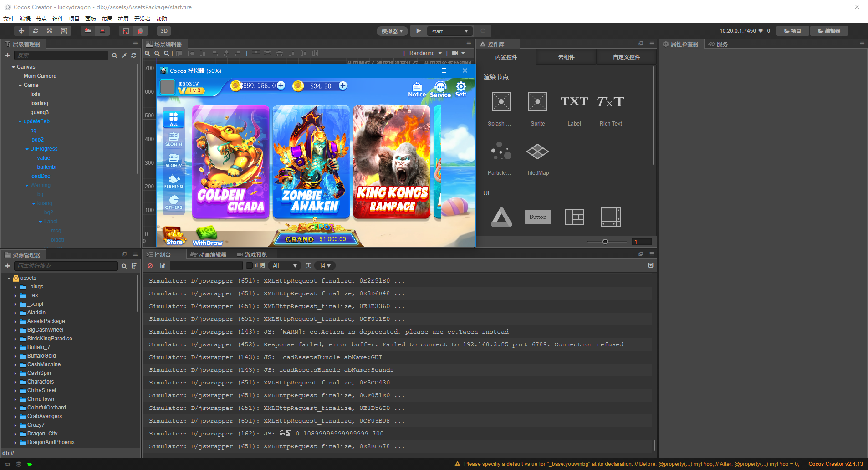The height and width of the screenshot is (470, 868).
Task: Add a Sprite node from library
Action: pos(538,109)
